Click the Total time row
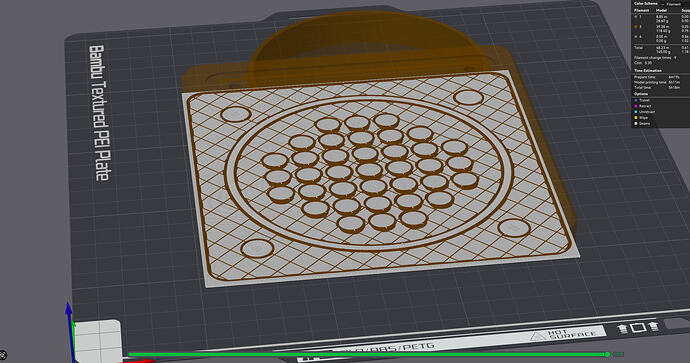690x363 pixels. tap(657, 88)
